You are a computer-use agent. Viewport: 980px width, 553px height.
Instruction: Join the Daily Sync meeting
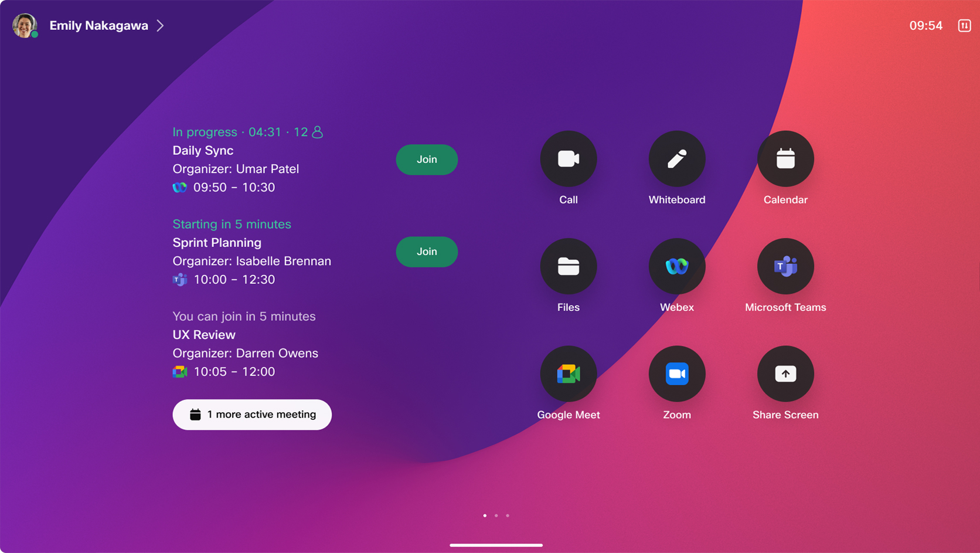[427, 160]
